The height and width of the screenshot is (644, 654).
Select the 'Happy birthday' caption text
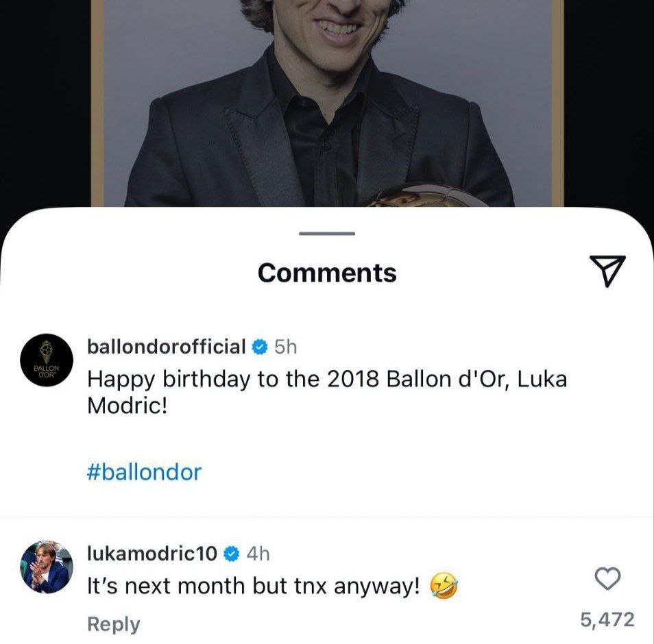[x=326, y=392]
